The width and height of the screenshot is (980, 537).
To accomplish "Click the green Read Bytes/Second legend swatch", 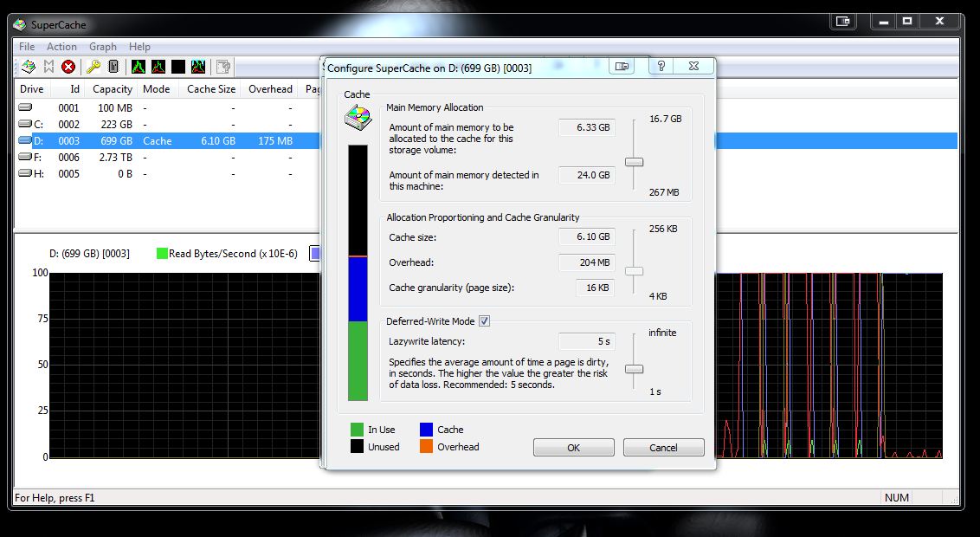I will point(162,253).
